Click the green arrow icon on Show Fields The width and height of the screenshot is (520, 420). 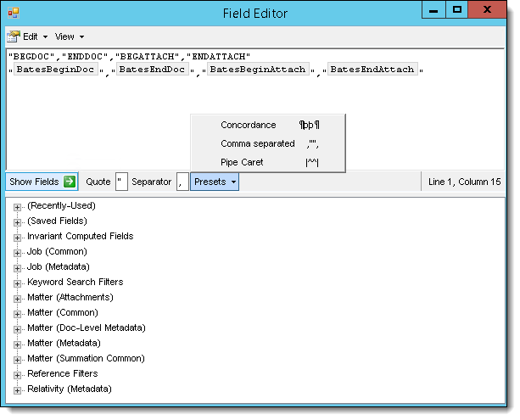point(70,182)
